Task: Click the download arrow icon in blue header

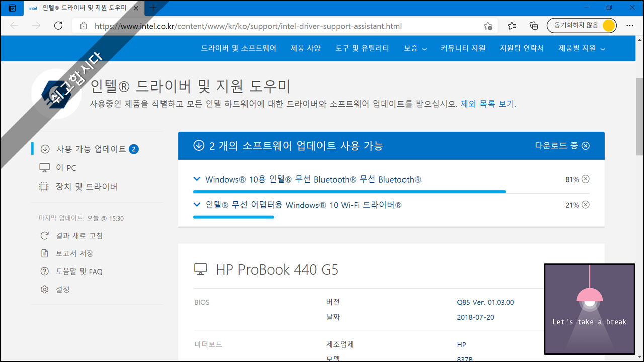Action: click(x=199, y=146)
